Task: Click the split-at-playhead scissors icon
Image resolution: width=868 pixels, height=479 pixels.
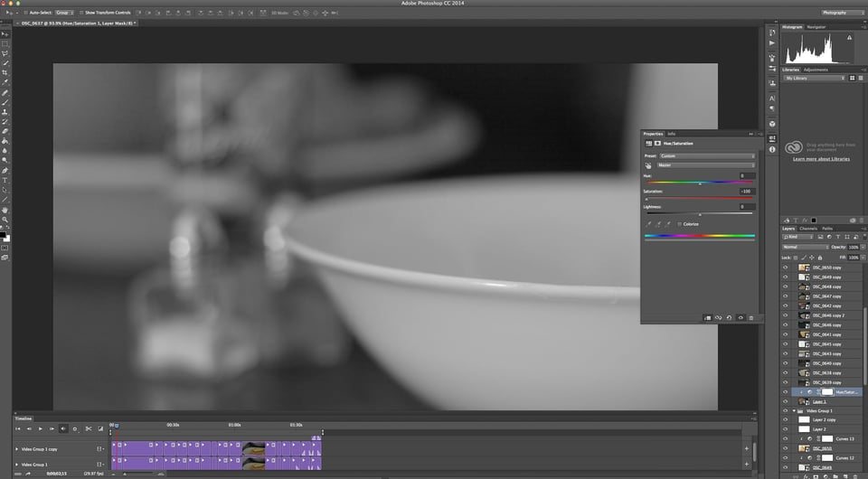Action: [89, 428]
